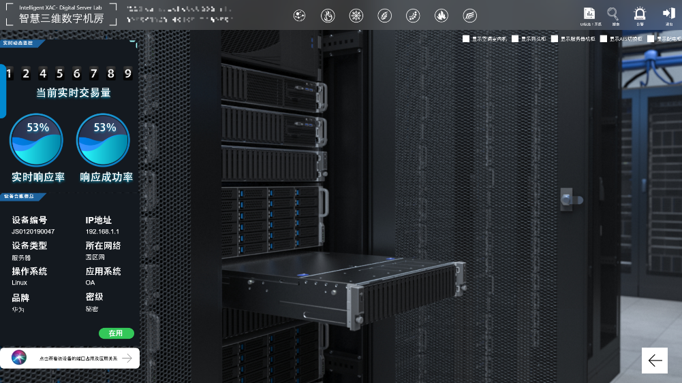
Task: Toggle the fourth display checkbox with AIS label
Action: (604, 39)
